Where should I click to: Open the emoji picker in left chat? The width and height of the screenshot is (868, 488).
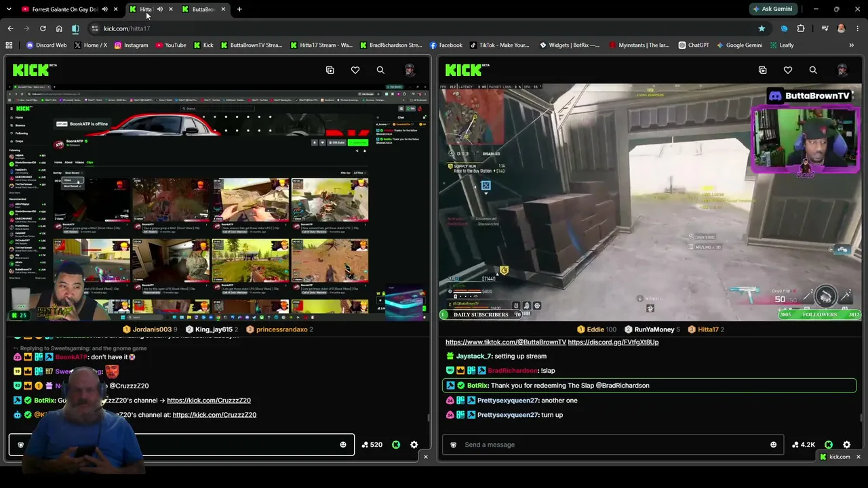pyautogui.click(x=343, y=445)
